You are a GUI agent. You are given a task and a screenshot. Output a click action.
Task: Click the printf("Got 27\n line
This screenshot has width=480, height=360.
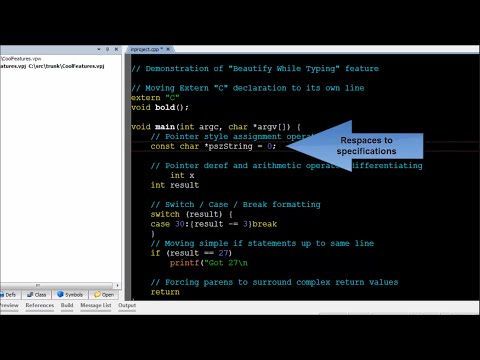pos(209,263)
